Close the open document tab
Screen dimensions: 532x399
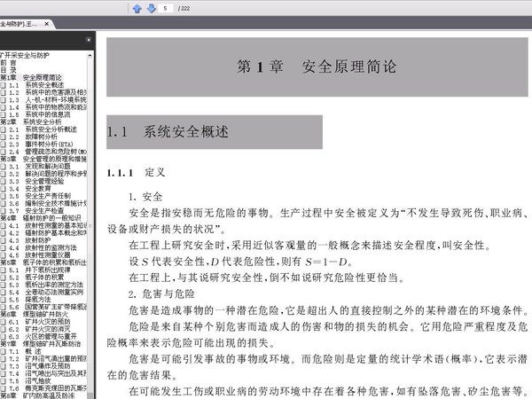(46, 24)
